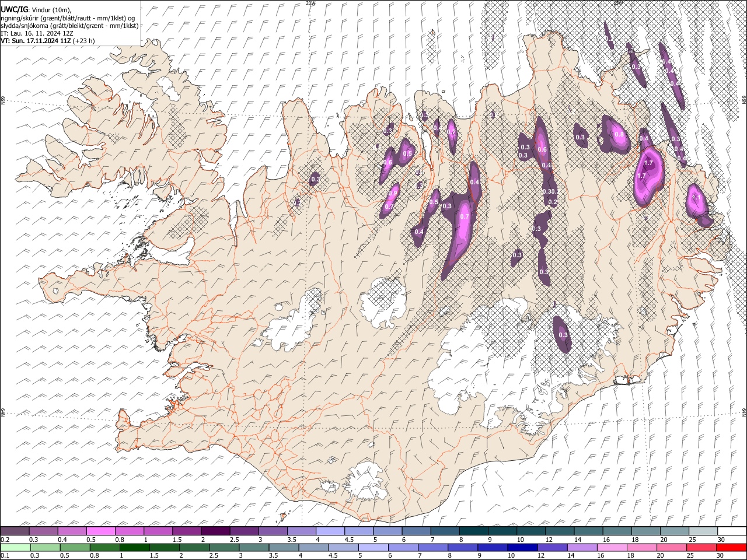
Task: Select the deep blue bottom-row swatch at 10
Action: pos(522,547)
